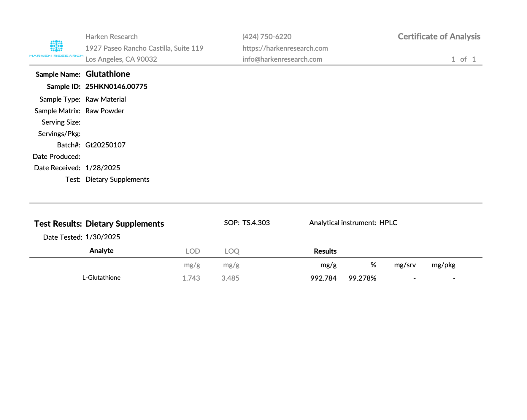The width and height of the screenshot is (527, 420).
Task: Select the analytical instrument HPLC
Action: pyautogui.click(x=388, y=223)
